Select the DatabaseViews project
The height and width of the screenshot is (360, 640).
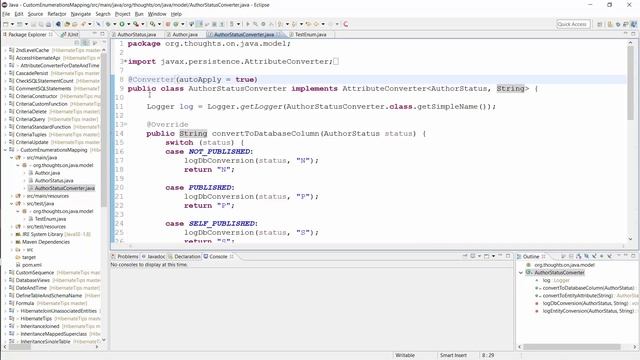point(33,280)
